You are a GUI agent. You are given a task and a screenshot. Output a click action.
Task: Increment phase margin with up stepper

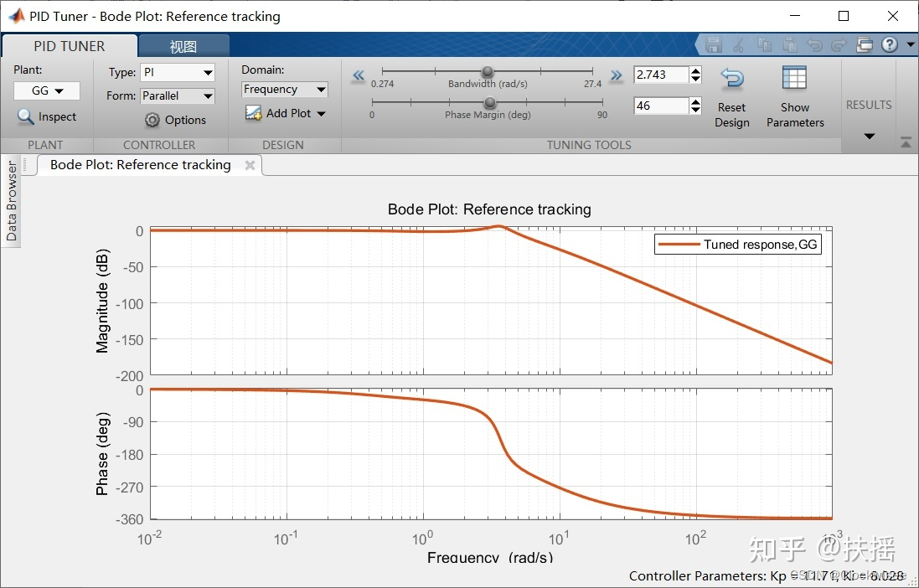(x=695, y=101)
